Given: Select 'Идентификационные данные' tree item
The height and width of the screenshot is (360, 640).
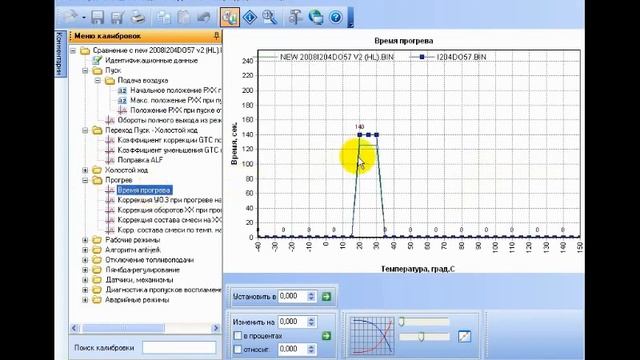Looking at the screenshot, I should [151, 60].
